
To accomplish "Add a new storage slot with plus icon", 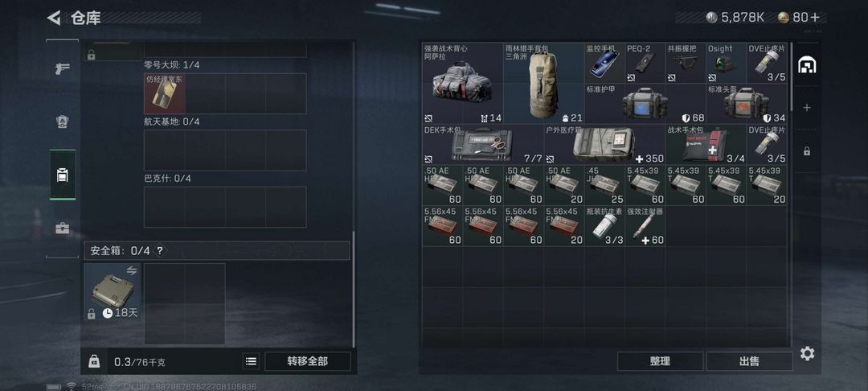I will [x=807, y=108].
